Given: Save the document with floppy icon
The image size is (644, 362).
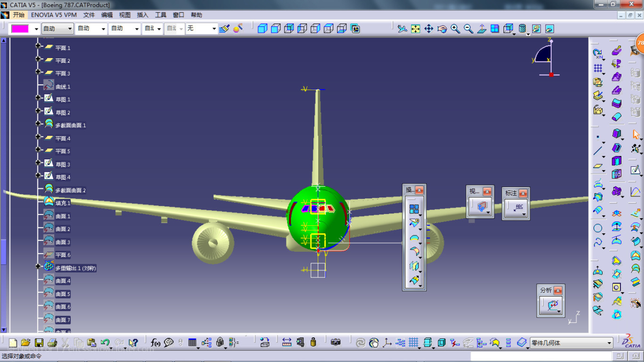Looking at the screenshot, I should tap(39, 342).
